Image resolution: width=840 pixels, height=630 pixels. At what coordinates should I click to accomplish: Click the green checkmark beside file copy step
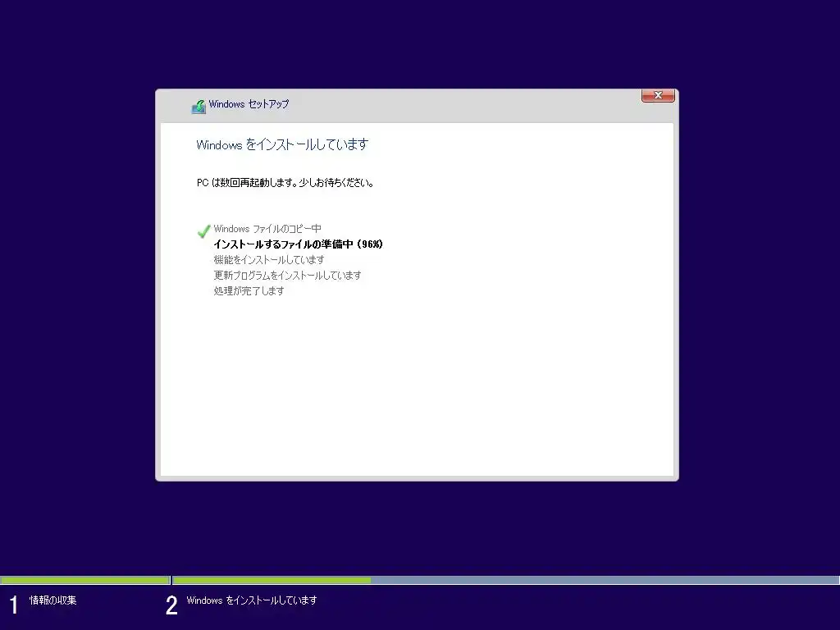point(203,231)
